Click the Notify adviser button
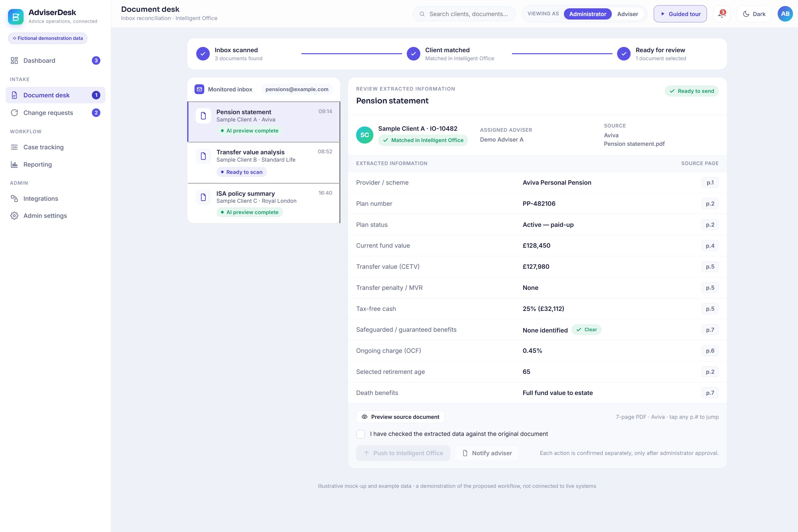Screen dimensions: 798x532 (x=487, y=453)
